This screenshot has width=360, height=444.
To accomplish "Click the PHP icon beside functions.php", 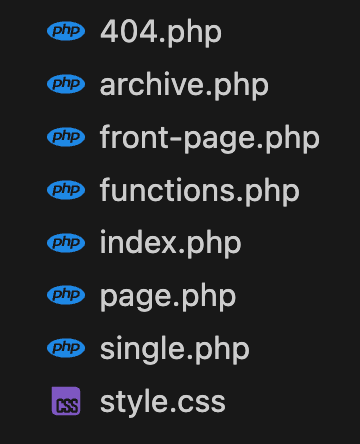I will (66, 190).
